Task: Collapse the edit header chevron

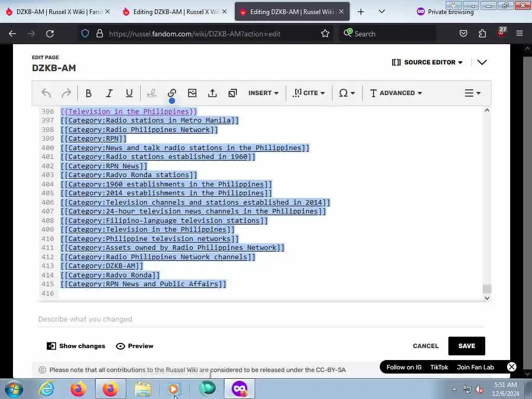Action: (x=482, y=62)
